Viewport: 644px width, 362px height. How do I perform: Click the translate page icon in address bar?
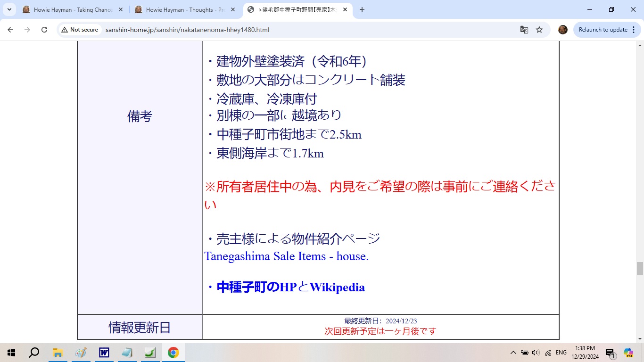524,30
